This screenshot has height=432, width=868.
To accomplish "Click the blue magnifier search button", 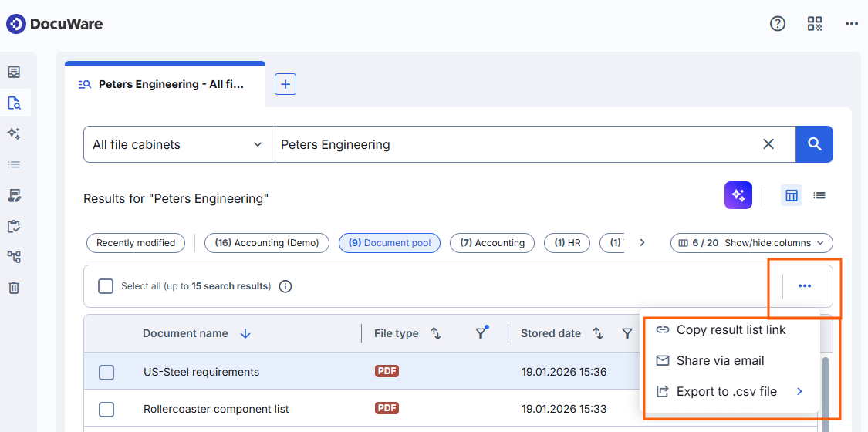I will [814, 144].
